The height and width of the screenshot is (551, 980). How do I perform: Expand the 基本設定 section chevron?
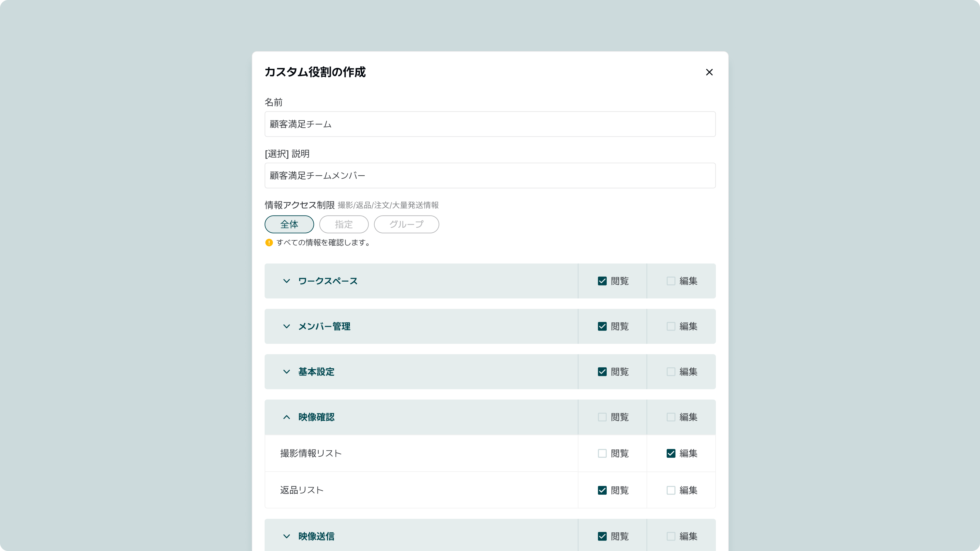tap(286, 371)
